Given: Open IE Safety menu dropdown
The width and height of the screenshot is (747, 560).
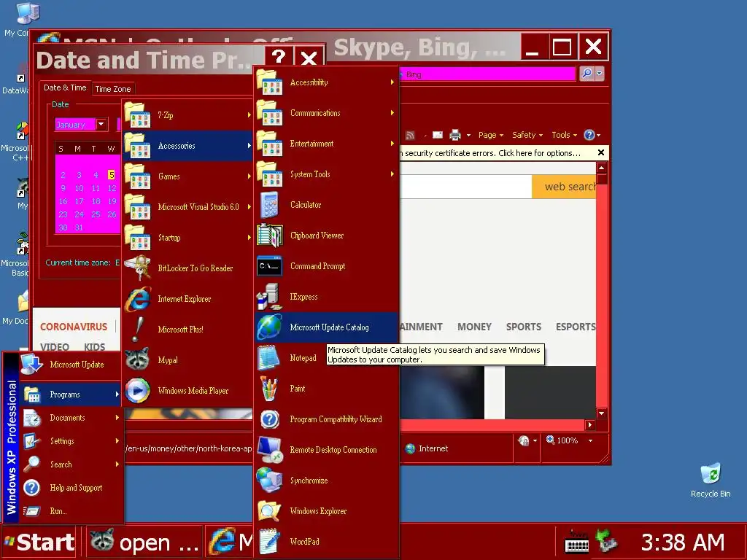Looking at the screenshot, I should 527,135.
